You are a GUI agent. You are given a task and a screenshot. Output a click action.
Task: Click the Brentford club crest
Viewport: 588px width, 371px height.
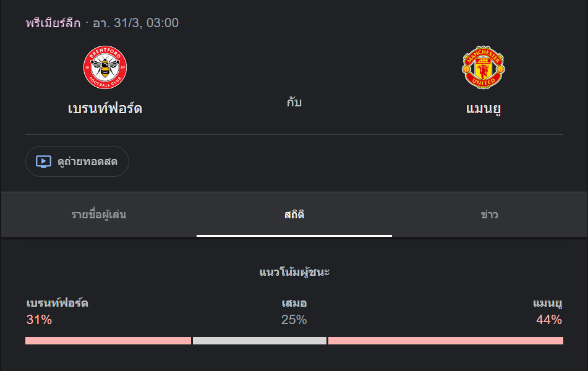pyautogui.click(x=105, y=67)
